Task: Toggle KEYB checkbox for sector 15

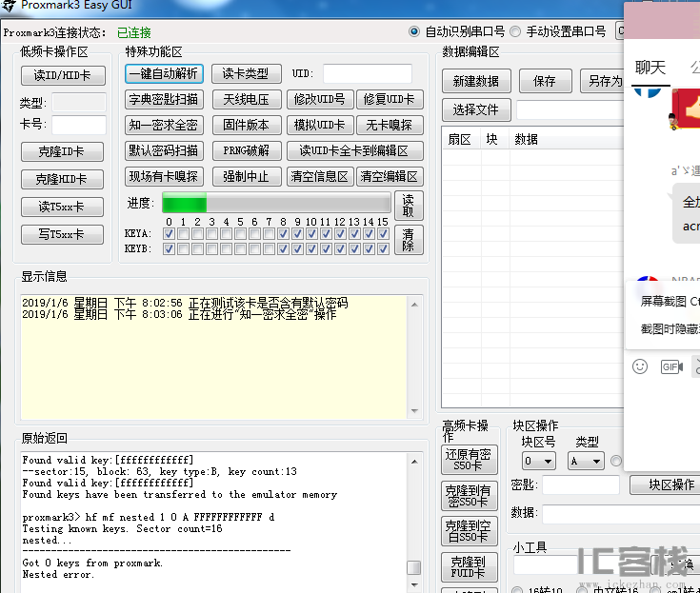Action: click(383, 249)
